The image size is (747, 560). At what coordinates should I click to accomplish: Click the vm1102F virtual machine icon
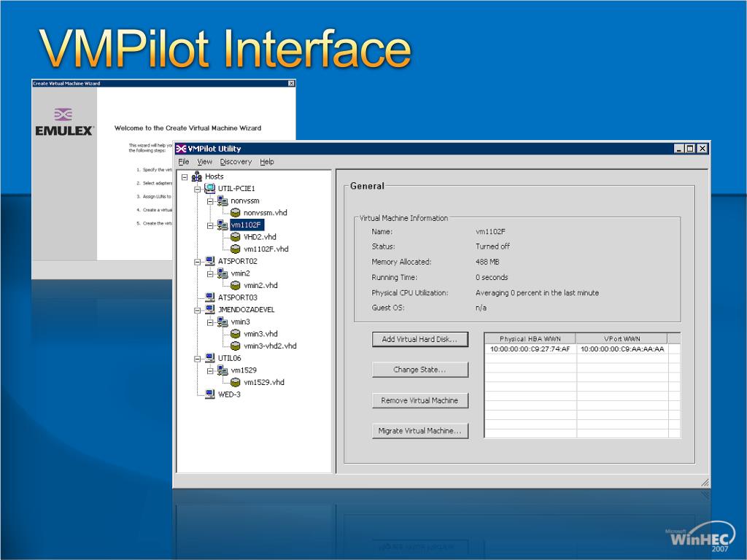pos(222,225)
